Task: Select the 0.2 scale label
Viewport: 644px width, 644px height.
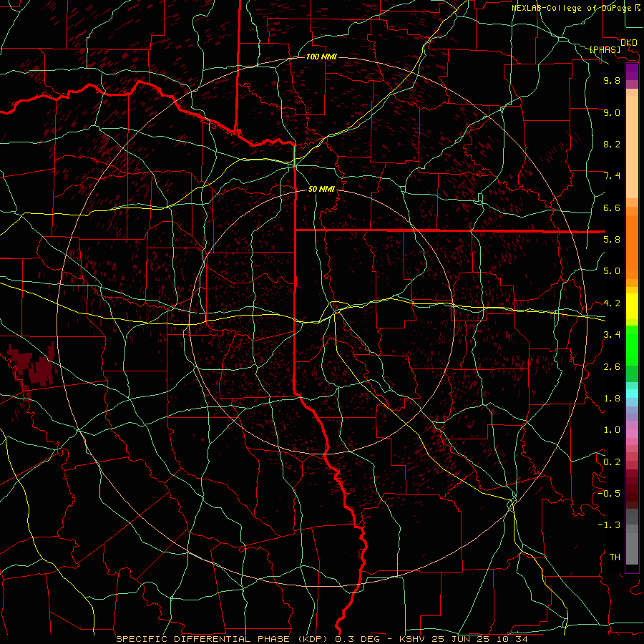Action: tap(612, 462)
